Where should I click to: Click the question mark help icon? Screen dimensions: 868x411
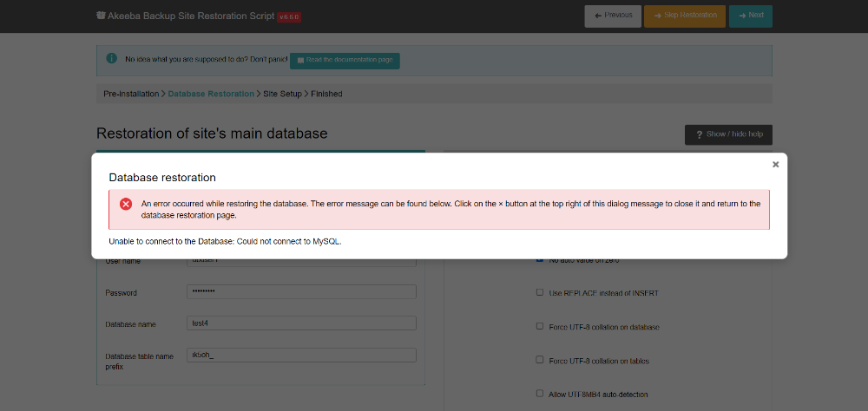click(x=699, y=134)
